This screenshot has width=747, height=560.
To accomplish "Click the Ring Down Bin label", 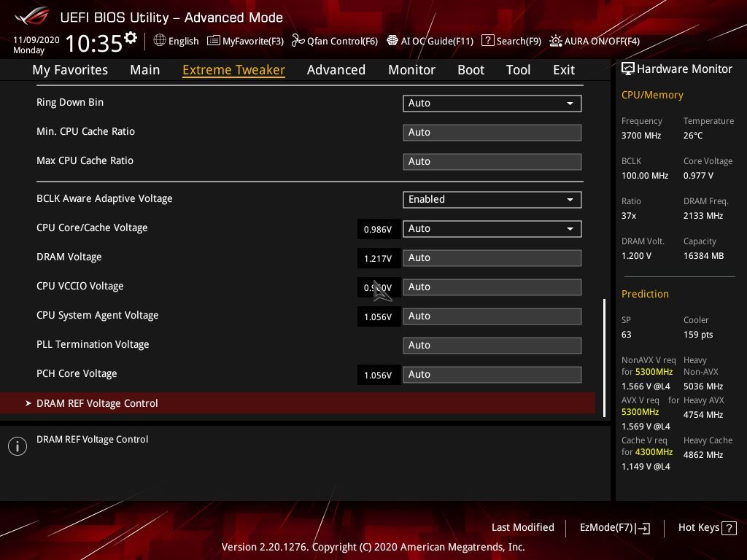I will click(x=70, y=102).
